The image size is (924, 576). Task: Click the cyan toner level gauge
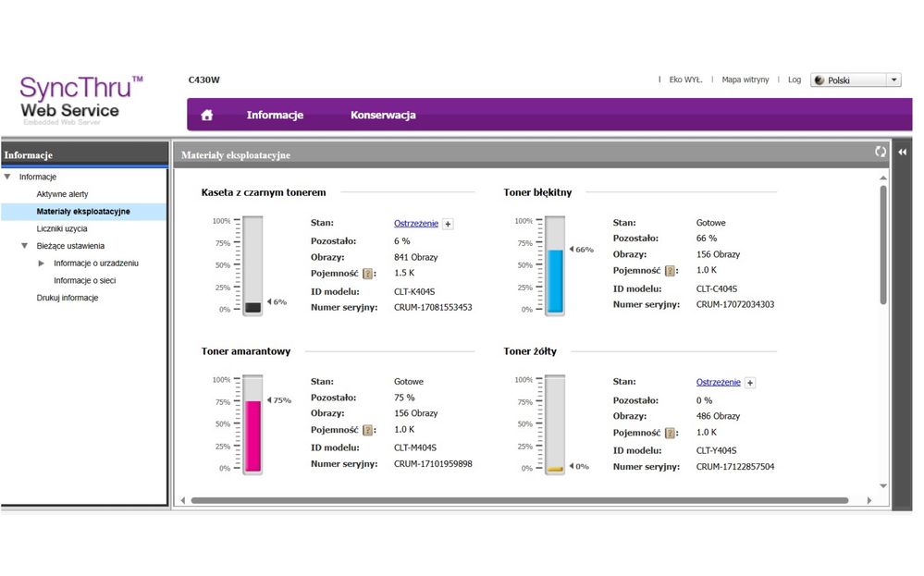click(555, 265)
